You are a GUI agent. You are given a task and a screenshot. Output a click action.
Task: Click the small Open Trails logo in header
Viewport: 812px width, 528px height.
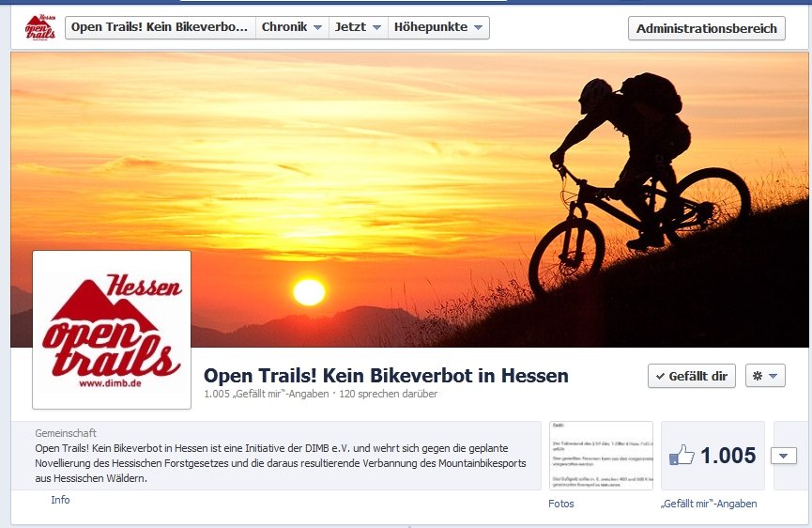pyautogui.click(x=39, y=28)
